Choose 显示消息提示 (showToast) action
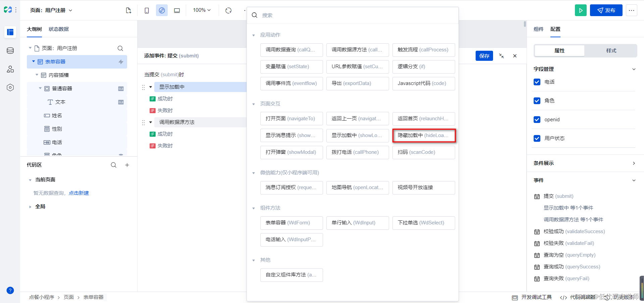644x303 pixels. (x=291, y=135)
